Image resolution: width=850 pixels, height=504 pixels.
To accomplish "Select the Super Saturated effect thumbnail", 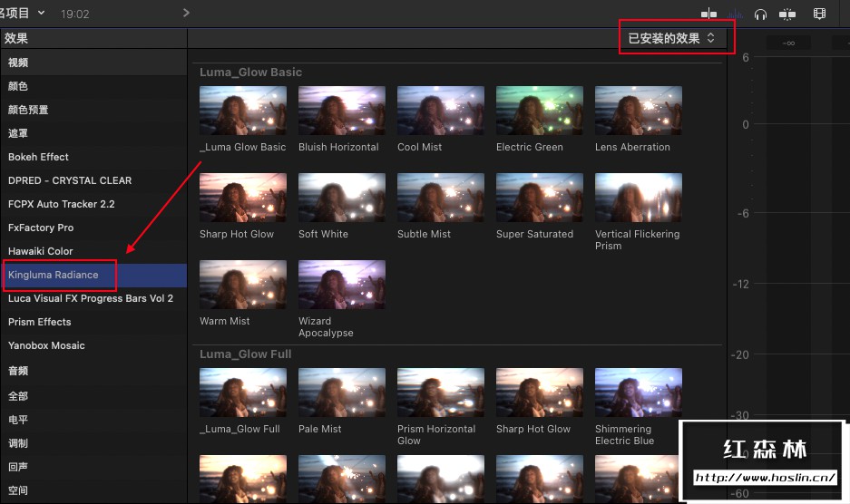I will click(540, 198).
